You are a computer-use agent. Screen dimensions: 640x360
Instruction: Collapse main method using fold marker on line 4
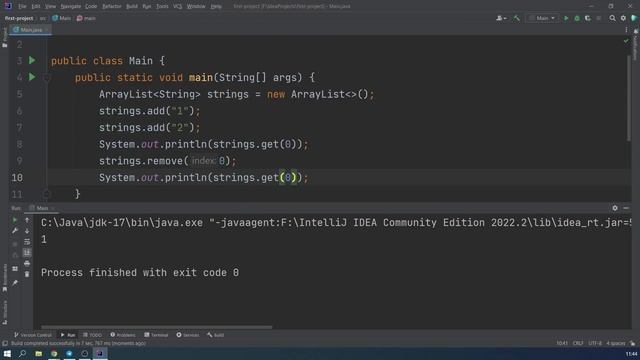[47, 78]
